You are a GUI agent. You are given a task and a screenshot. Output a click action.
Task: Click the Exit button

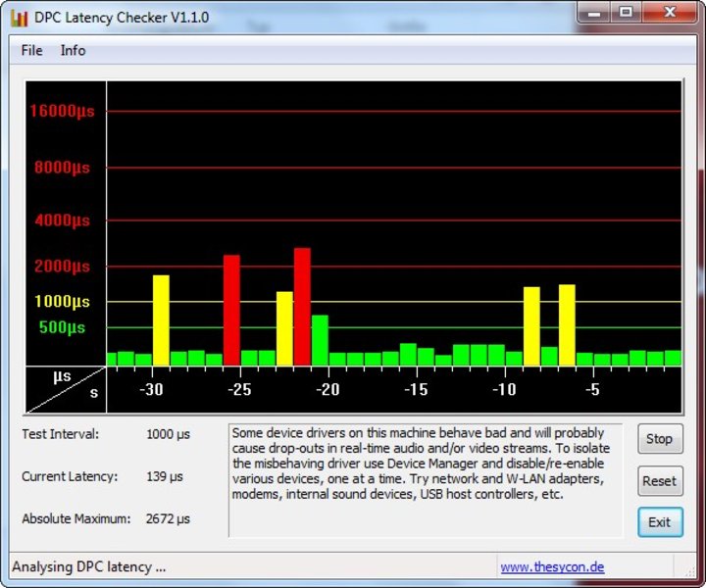[x=660, y=522]
